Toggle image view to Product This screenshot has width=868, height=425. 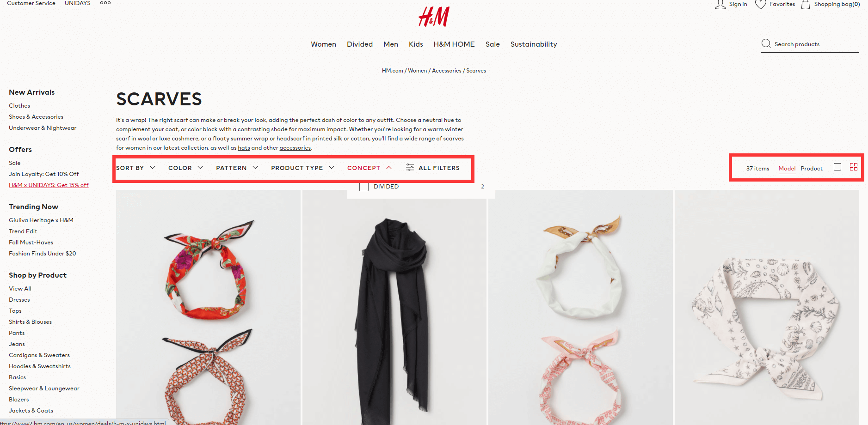812,169
